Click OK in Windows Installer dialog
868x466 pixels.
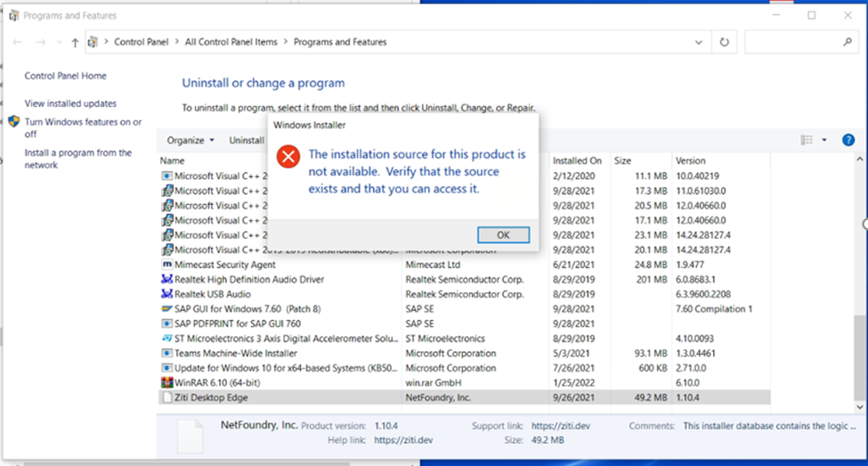[503, 235]
